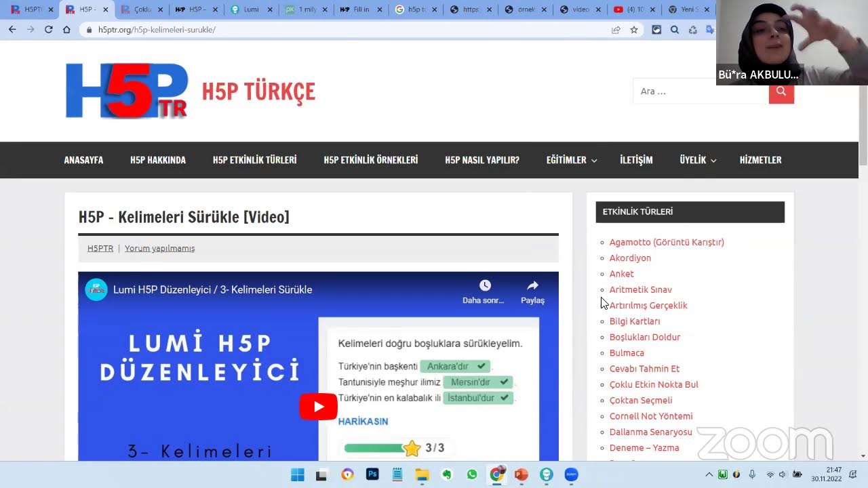The width and height of the screenshot is (868, 488).
Task: Open the ANASAYFA menu item
Action: click(x=83, y=160)
